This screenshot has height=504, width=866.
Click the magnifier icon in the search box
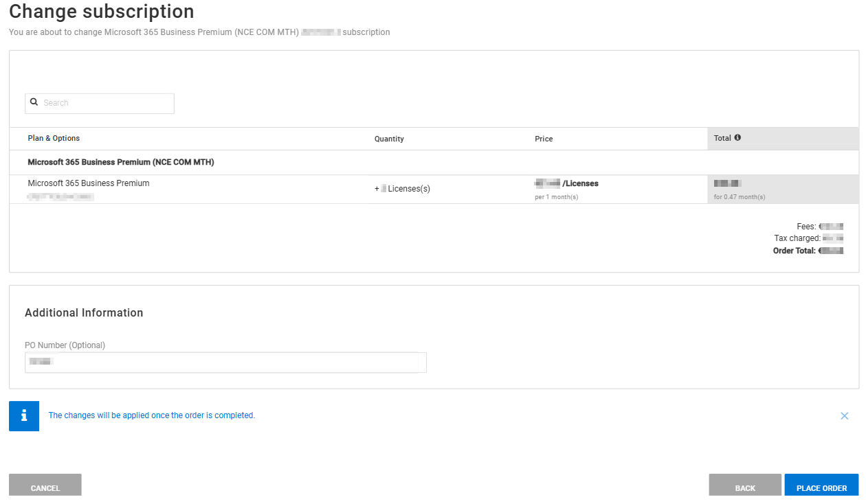[34, 102]
